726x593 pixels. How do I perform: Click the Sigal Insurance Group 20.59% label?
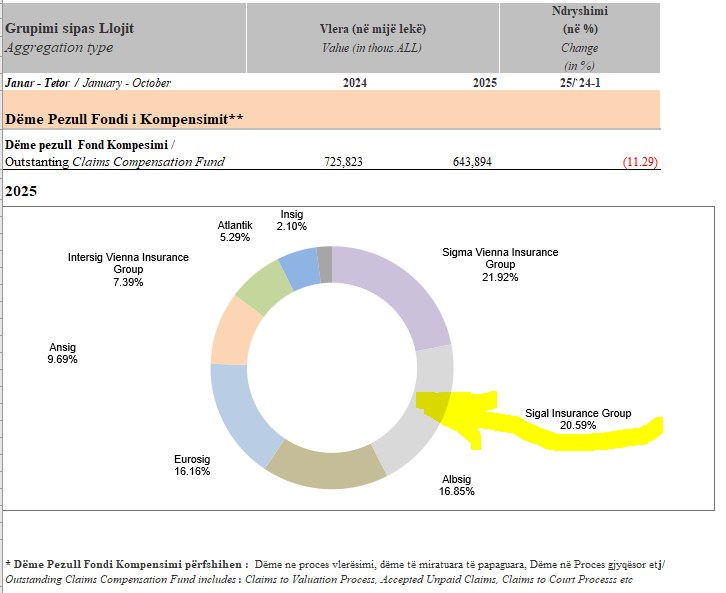(x=578, y=419)
